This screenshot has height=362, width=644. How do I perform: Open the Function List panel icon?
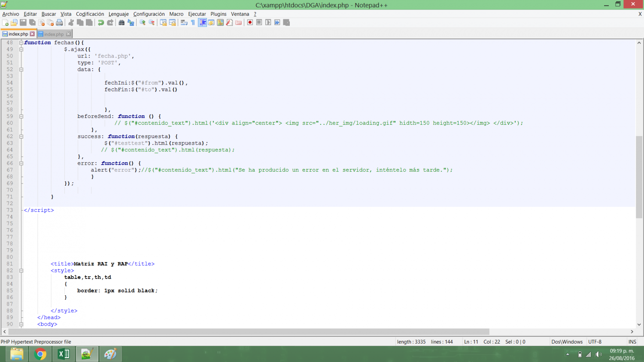coord(229,22)
